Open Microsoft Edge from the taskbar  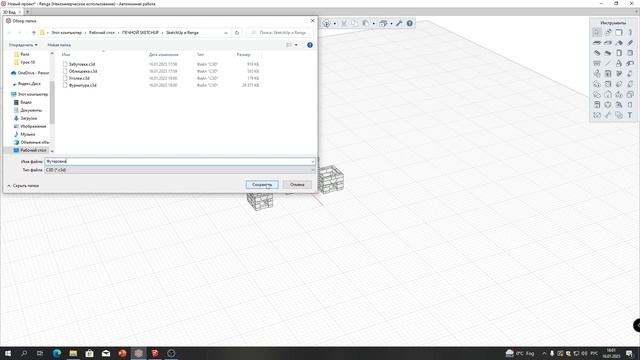coord(57,353)
